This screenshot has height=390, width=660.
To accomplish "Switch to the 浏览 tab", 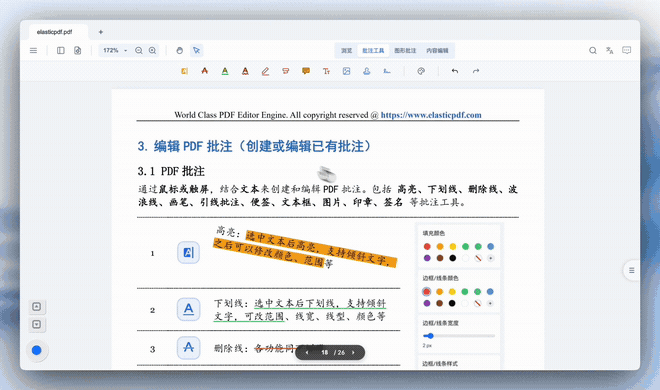I will 346,50.
